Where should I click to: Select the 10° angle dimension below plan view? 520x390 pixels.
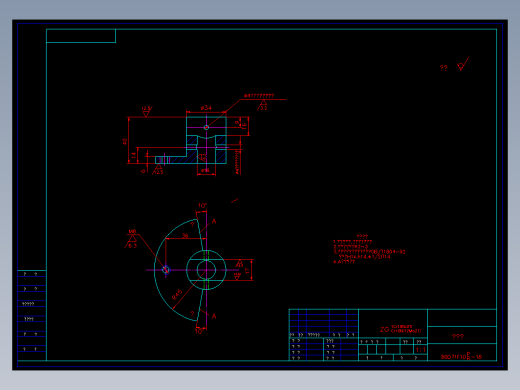pyautogui.click(x=199, y=331)
